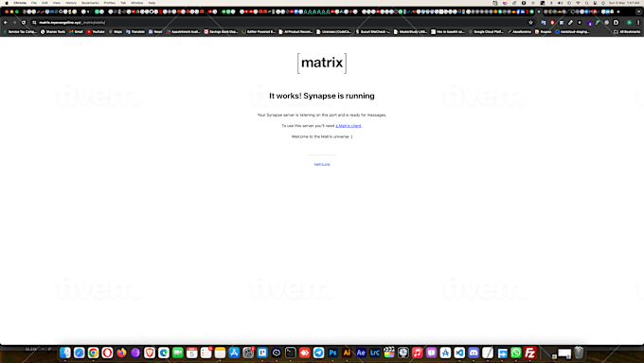Open the Edit menu

point(45,3)
